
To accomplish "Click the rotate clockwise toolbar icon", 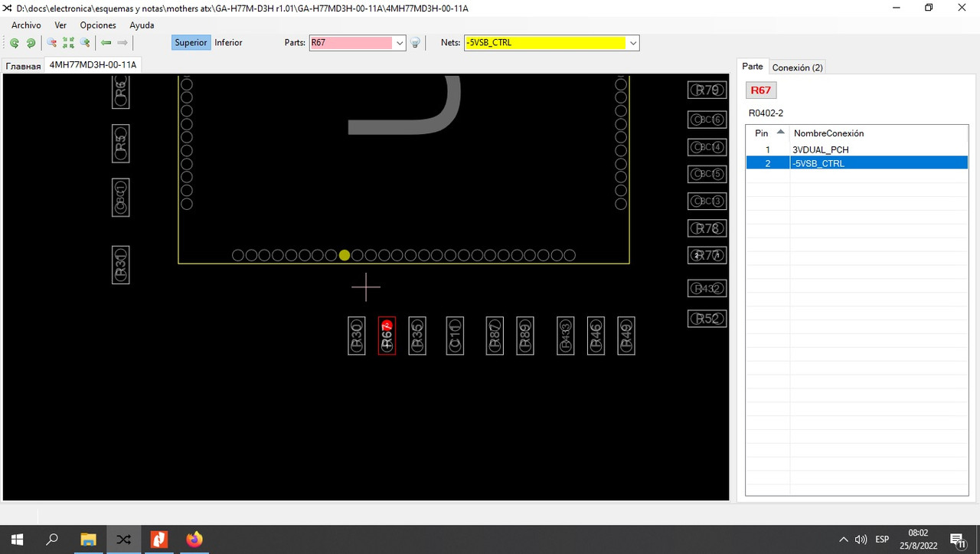I will [31, 43].
